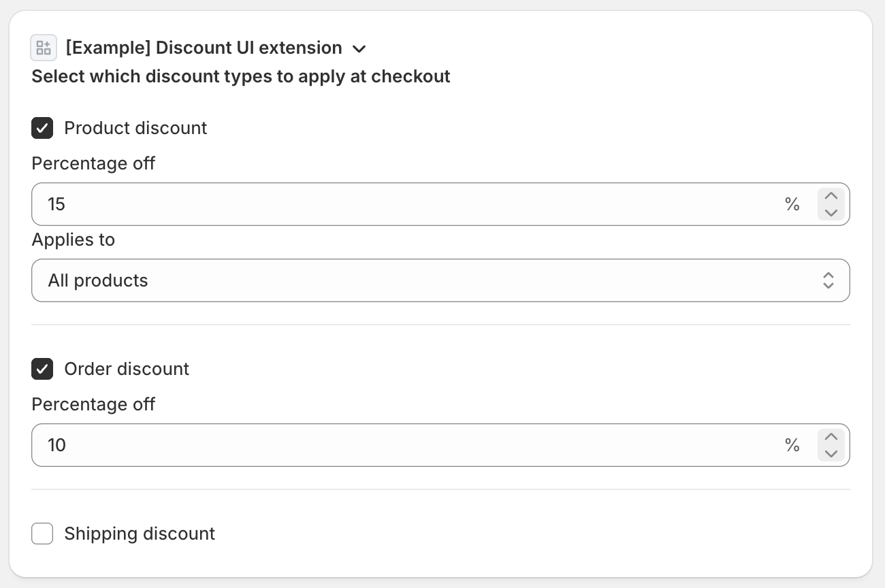Click the stepper down arrow for product discount percentage
This screenshot has height=588, width=885.
pos(831,213)
